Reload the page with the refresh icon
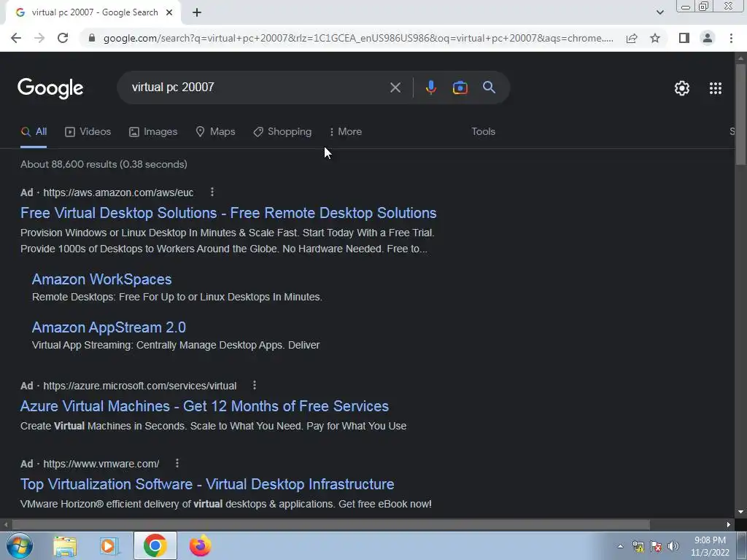Viewport: 747px width, 560px height. click(x=63, y=38)
